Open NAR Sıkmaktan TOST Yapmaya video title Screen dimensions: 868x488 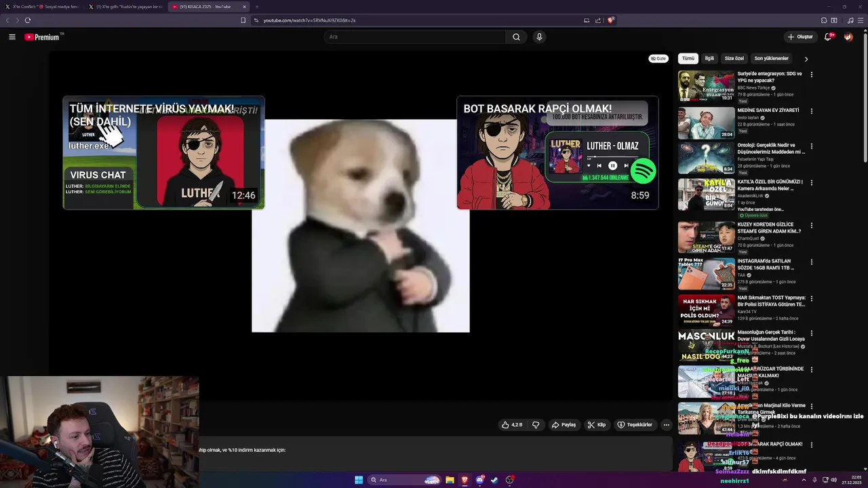point(771,301)
